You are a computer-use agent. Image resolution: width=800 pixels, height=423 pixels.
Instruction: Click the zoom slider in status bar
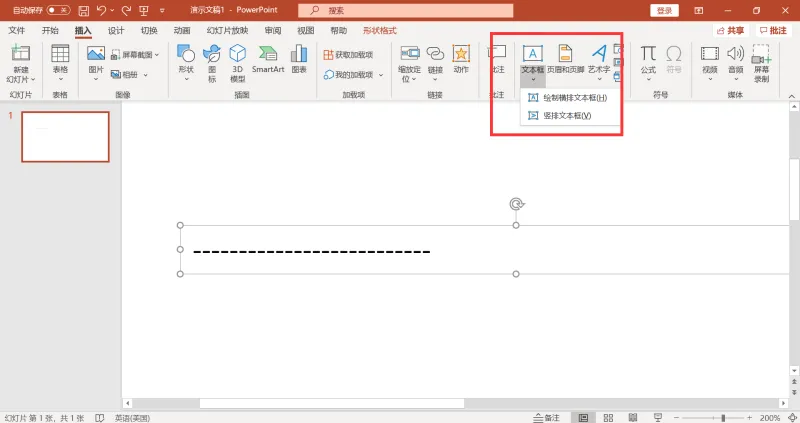tap(713, 418)
